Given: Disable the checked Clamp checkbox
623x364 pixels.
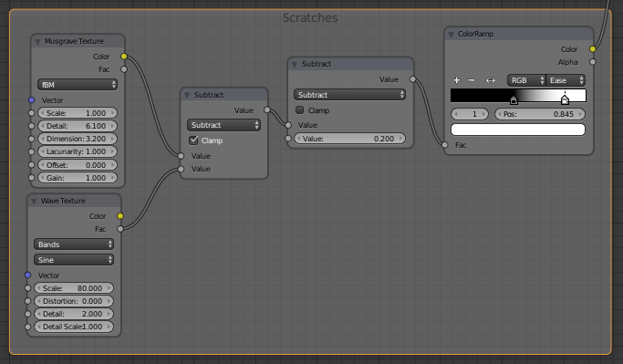Looking at the screenshot, I should coord(194,140).
